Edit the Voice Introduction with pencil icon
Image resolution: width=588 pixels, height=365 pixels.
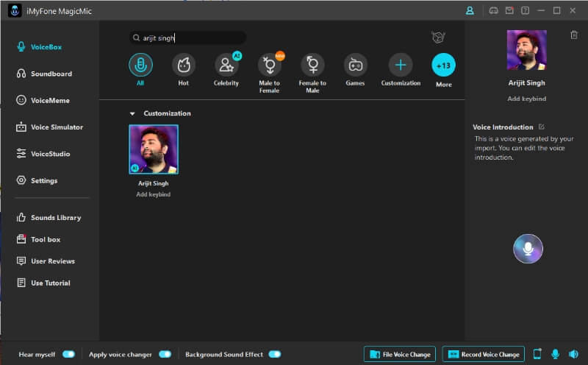542,127
